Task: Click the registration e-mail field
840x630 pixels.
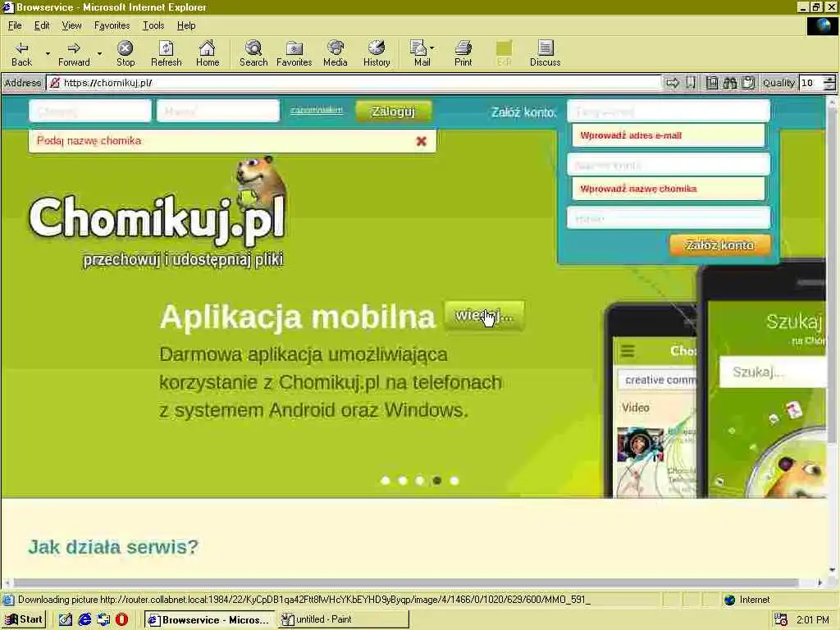Action: (x=668, y=112)
